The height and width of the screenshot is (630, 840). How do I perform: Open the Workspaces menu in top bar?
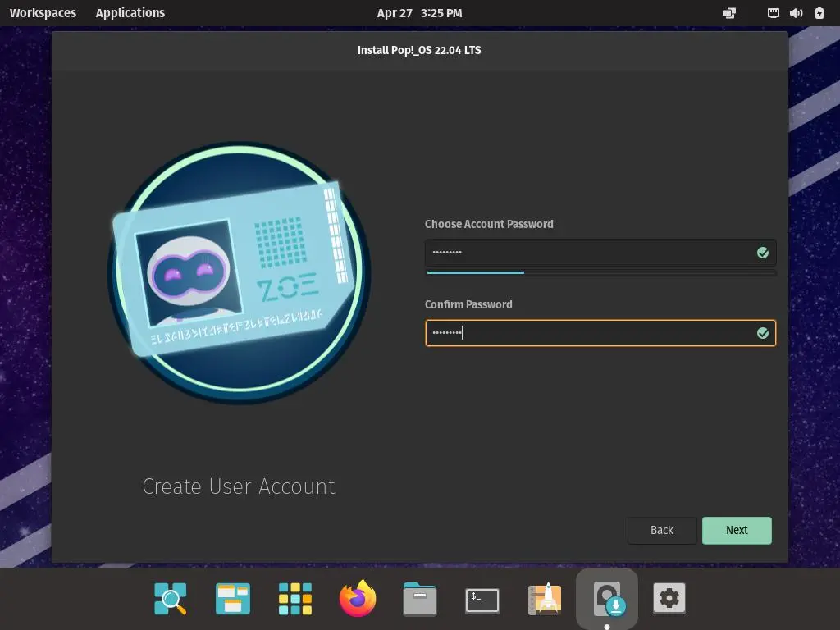coord(43,13)
